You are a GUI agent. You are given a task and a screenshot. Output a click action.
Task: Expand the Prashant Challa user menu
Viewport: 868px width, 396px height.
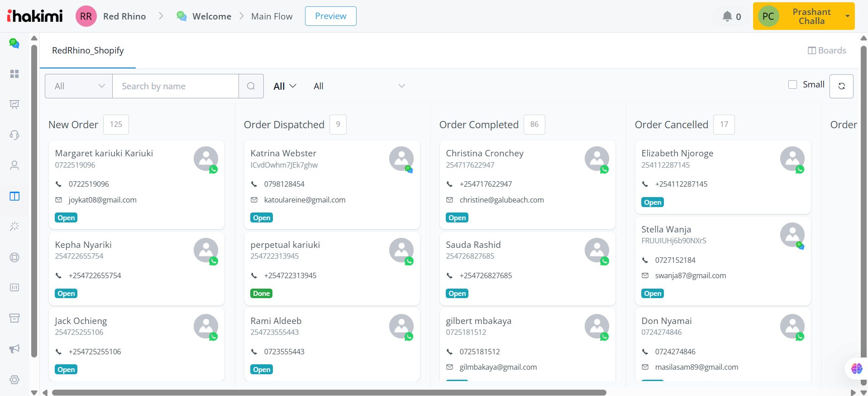pos(804,16)
